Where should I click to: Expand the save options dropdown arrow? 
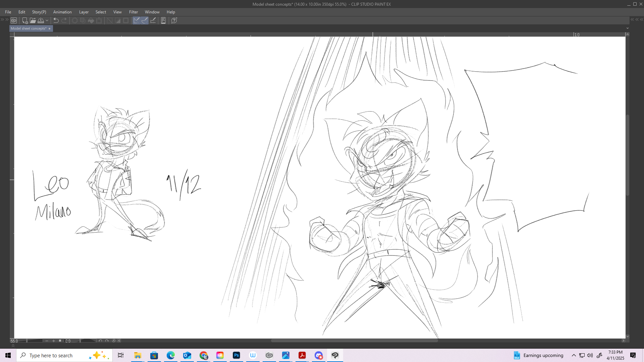pos(47,20)
